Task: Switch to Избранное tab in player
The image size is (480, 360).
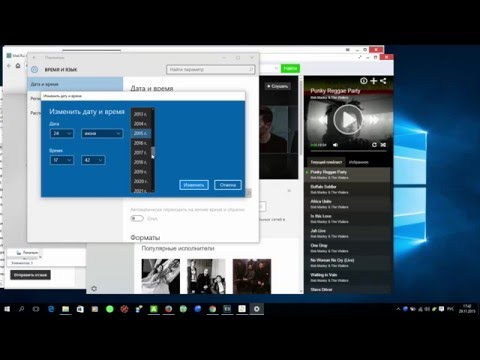Action: coord(359,162)
